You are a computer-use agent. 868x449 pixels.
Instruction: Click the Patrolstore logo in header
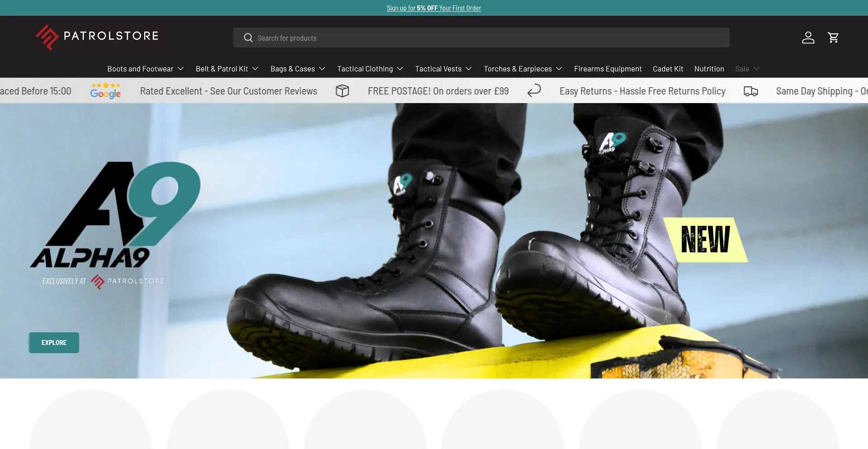(x=97, y=37)
